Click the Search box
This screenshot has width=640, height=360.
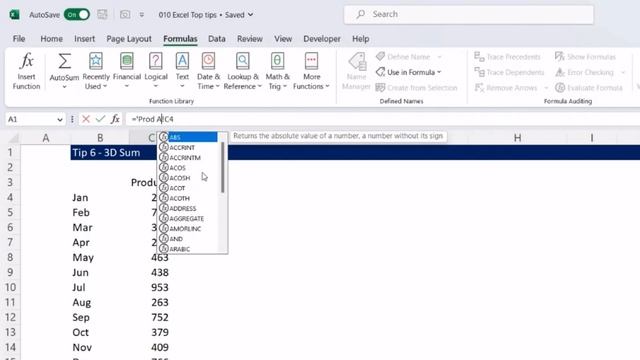click(x=469, y=14)
